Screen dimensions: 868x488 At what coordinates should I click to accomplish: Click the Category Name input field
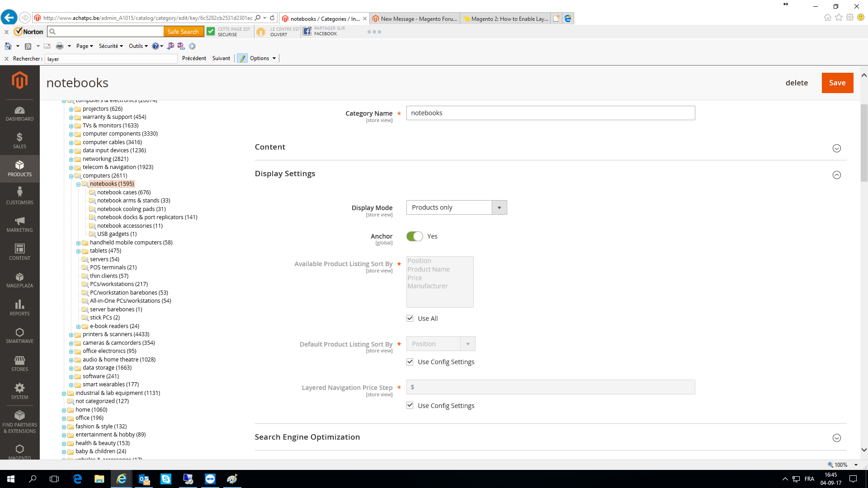pyautogui.click(x=550, y=113)
